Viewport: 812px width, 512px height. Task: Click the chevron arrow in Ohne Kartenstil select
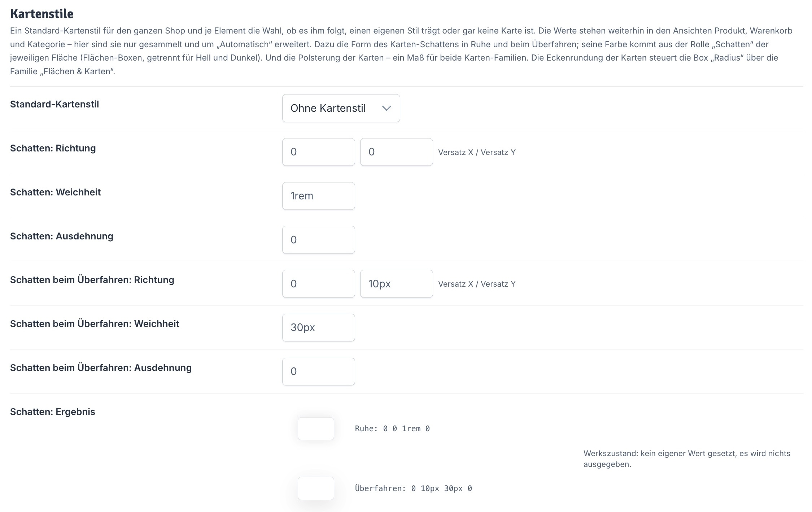(387, 108)
